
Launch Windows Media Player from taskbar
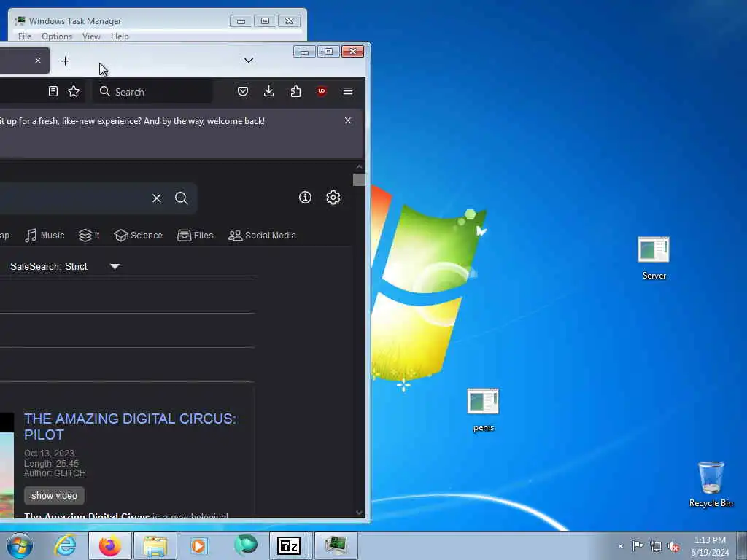click(199, 545)
